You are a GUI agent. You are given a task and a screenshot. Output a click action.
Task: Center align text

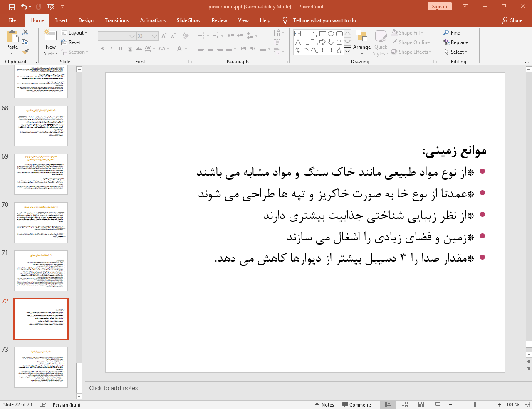click(210, 49)
